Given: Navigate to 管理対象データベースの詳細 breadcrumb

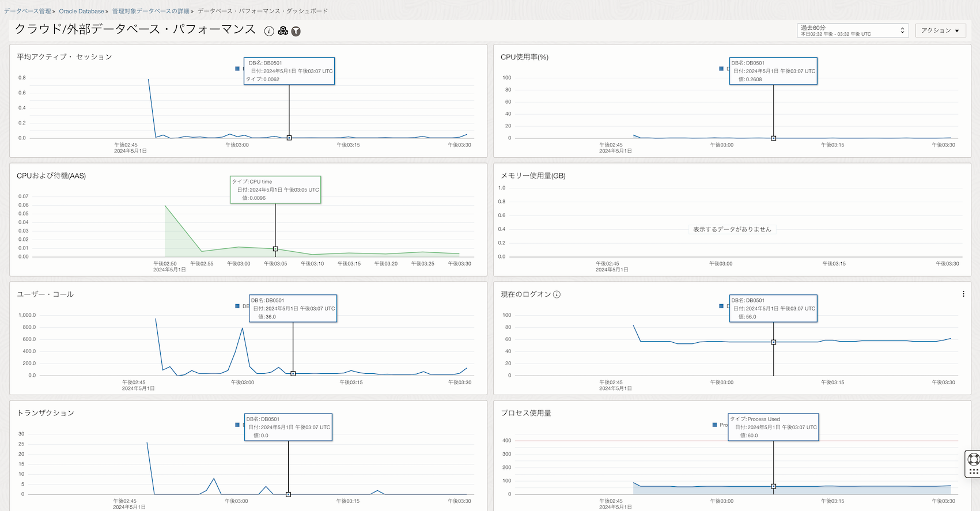Looking at the screenshot, I should (151, 11).
